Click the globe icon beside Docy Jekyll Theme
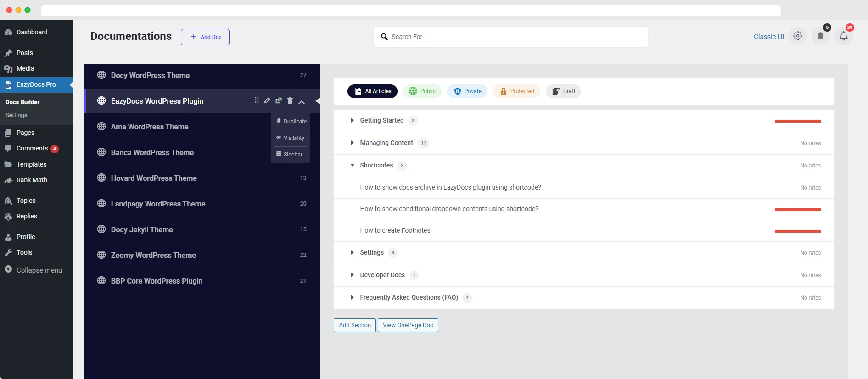The width and height of the screenshot is (868, 379). (101, 229)
